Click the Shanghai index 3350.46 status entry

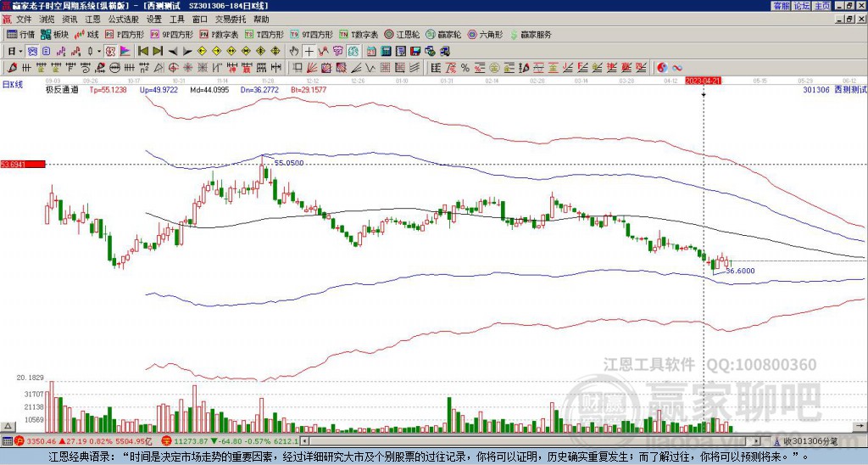pos(82,441)
